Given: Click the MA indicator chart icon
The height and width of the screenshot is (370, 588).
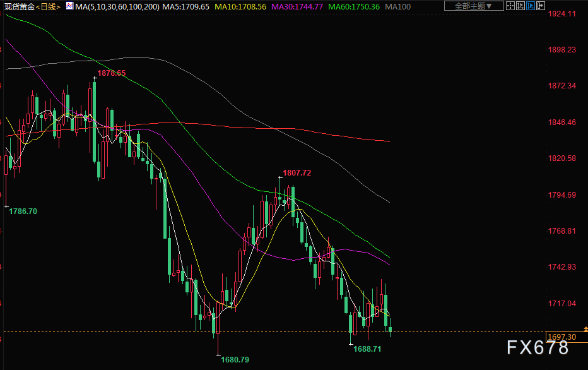Looking at the screenshot, I should 68,6.
